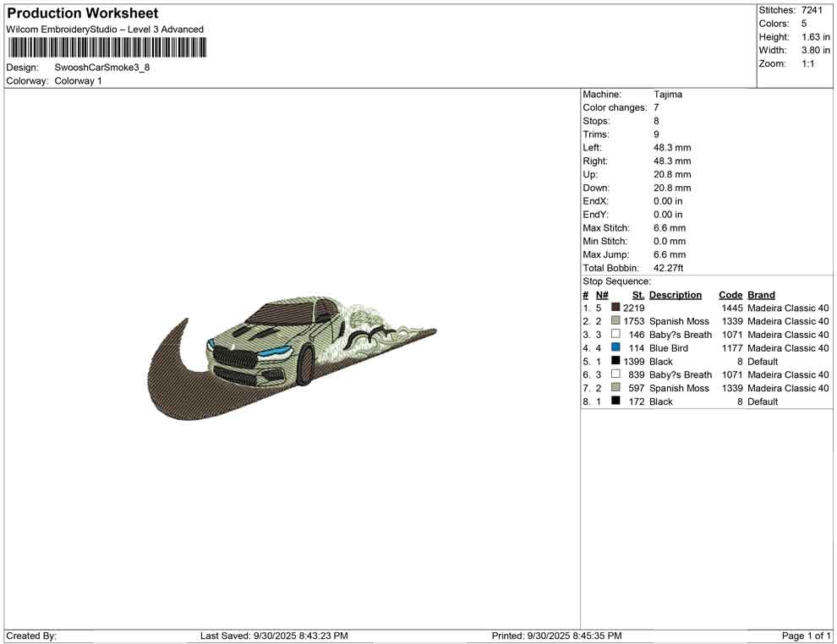The width and height of the screenshot is (837, 644).
Task: Select the Black swatch with 1399 stitches
Action: coord(615,362)
